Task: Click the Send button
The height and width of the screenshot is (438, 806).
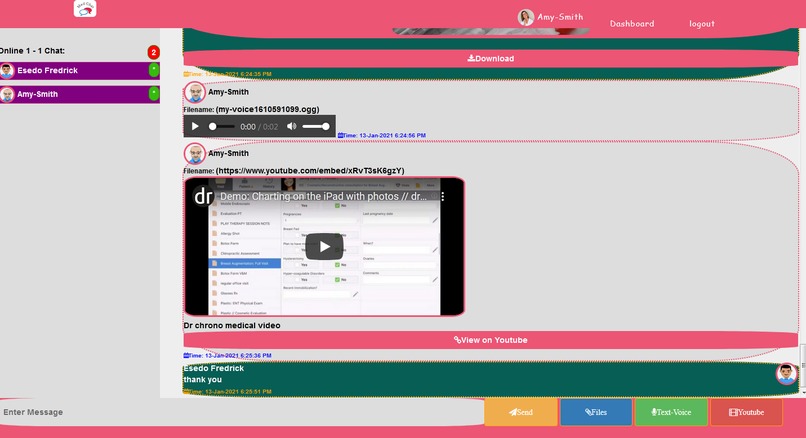Action: [x=521, y=412]
